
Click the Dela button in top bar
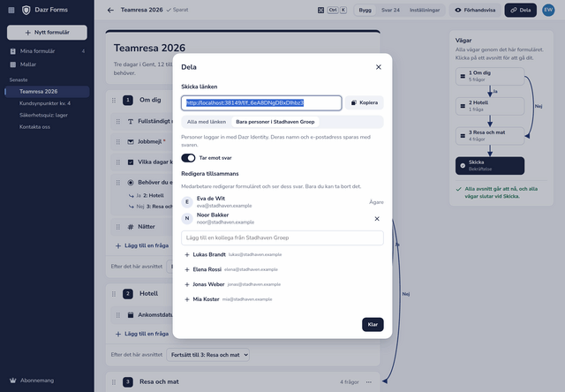tap(520, 10)
